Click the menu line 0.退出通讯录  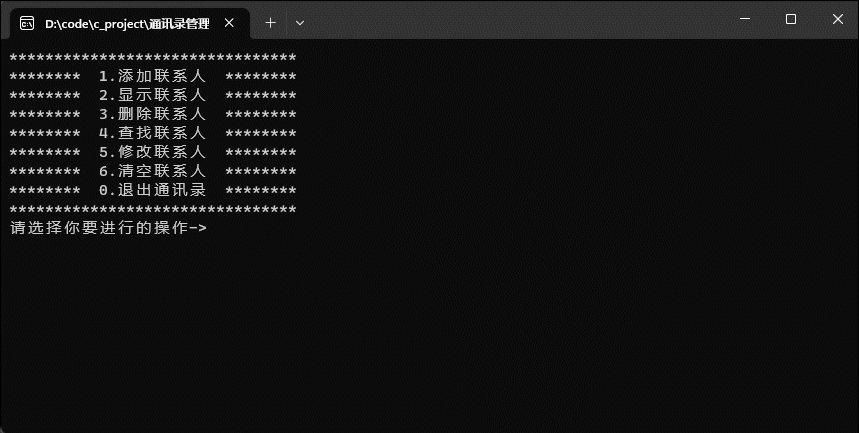pos(152,190)
